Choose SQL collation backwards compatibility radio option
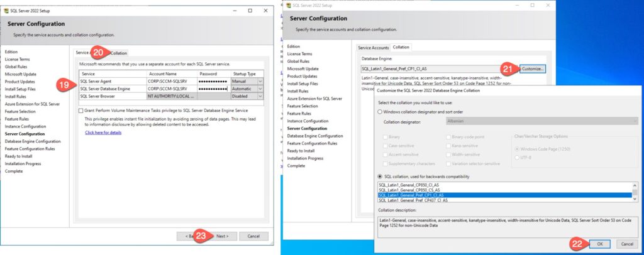The width and height of the screenshot is (644, 255). click(380, 176)
